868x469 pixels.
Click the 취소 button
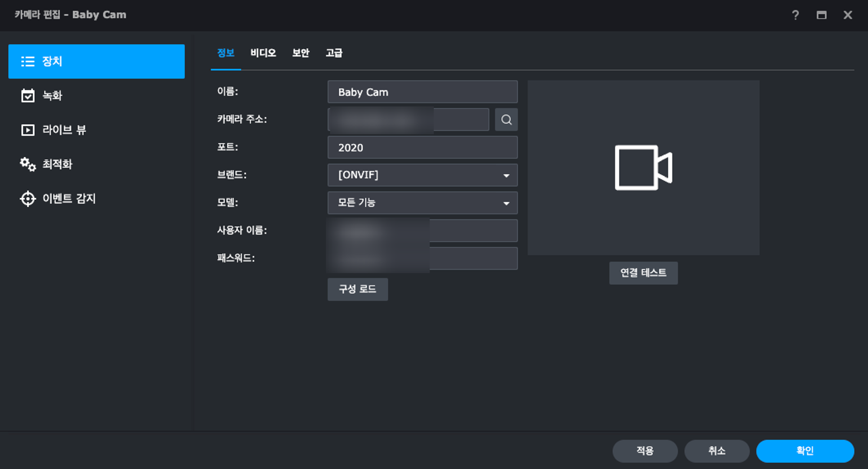717,451
